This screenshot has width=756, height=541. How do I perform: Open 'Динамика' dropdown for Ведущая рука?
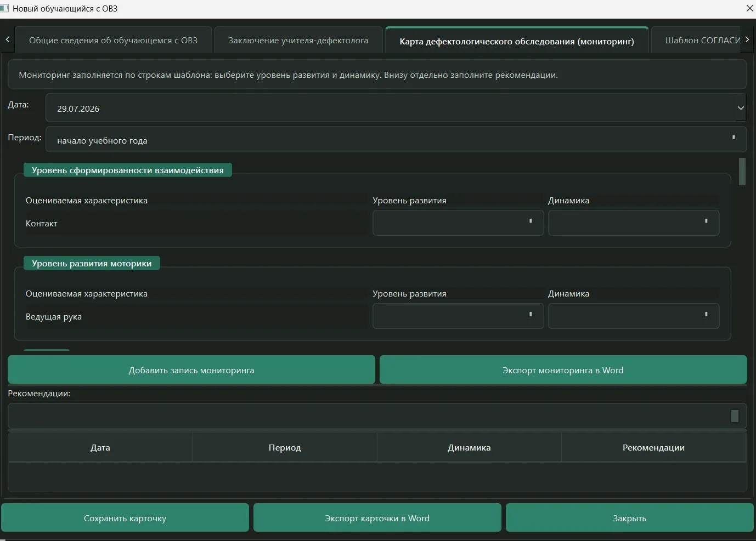click(x=634, y=316)
